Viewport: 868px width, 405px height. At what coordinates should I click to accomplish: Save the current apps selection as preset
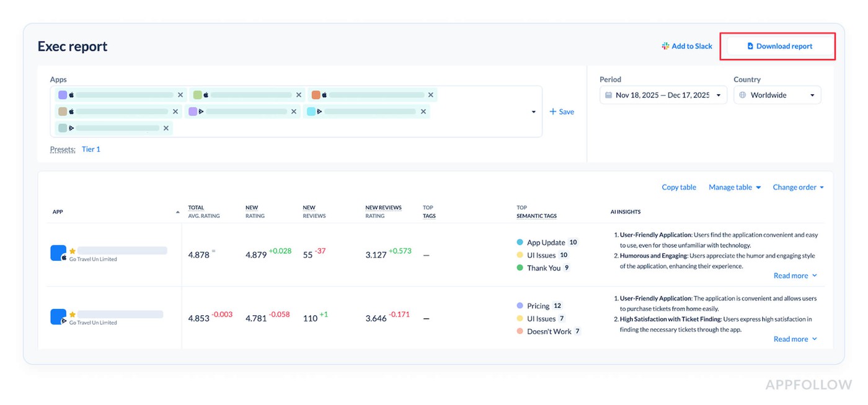click(562, 112)
